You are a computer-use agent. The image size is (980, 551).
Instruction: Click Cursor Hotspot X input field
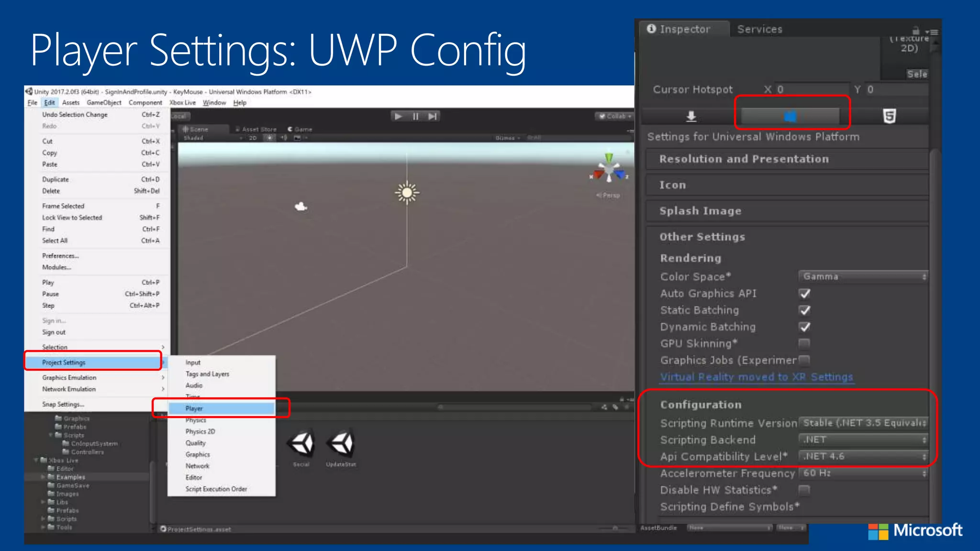(812, 89)
